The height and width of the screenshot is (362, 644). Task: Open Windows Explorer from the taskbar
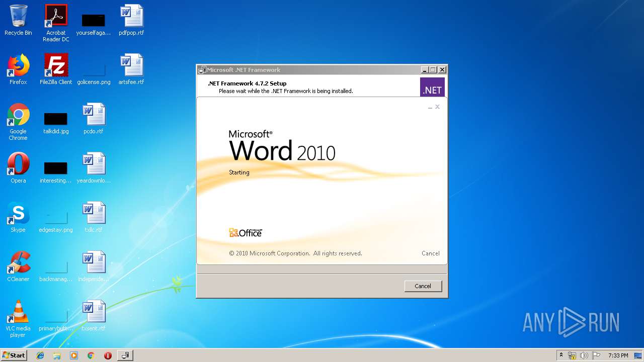pyautogui.click(x=57, y=355)
